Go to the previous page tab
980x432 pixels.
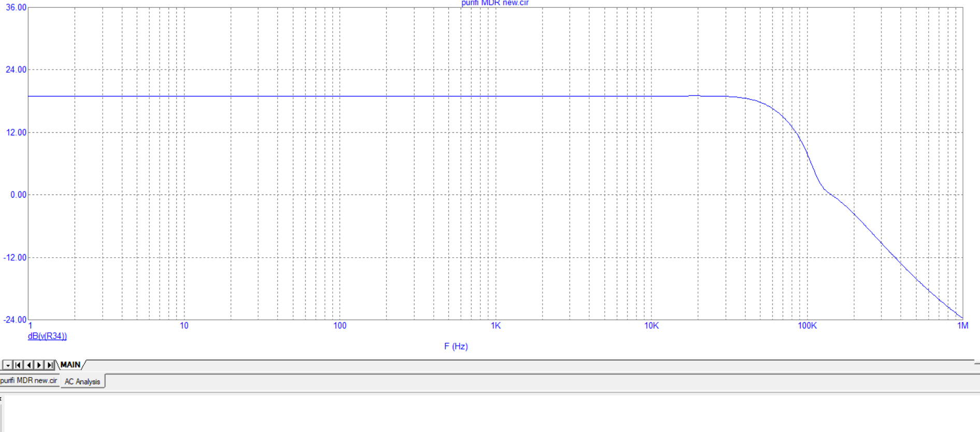(x=29, y=365)
